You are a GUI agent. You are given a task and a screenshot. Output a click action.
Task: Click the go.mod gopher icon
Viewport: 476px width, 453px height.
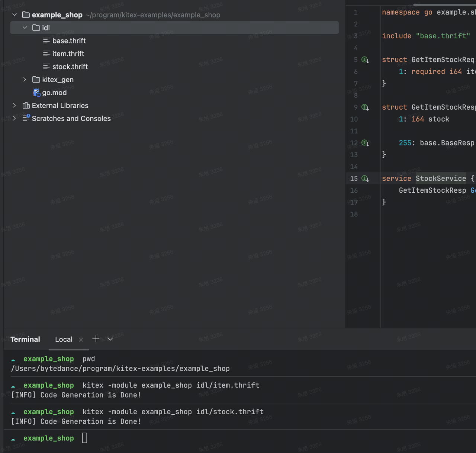click(x=36, y=93)
